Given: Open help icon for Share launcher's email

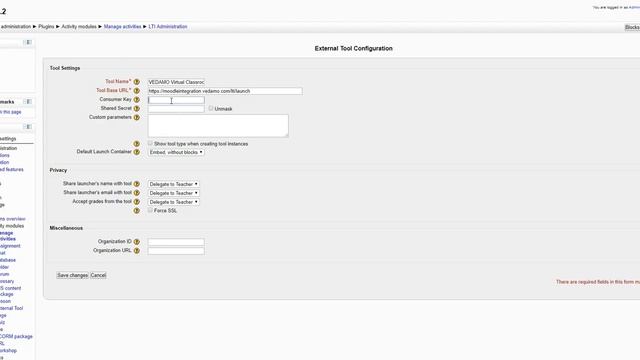Looking at the screenshot, I should coord(137,193).
